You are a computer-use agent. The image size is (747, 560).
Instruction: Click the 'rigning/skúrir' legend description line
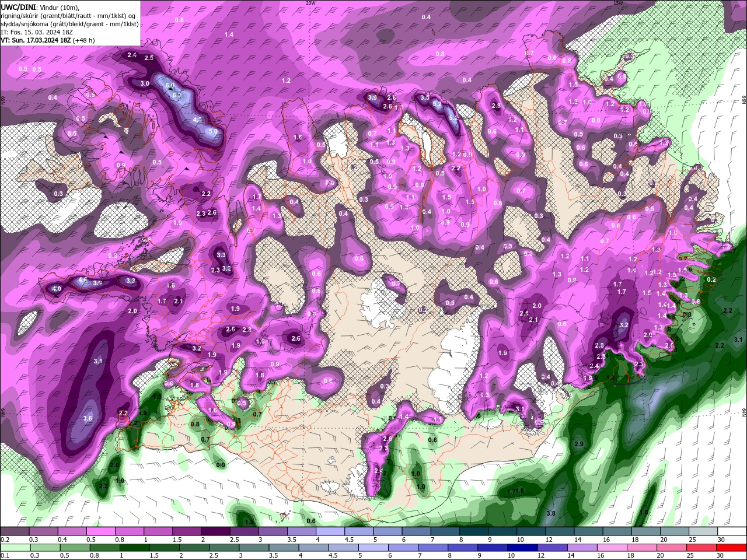pos(68,16)
